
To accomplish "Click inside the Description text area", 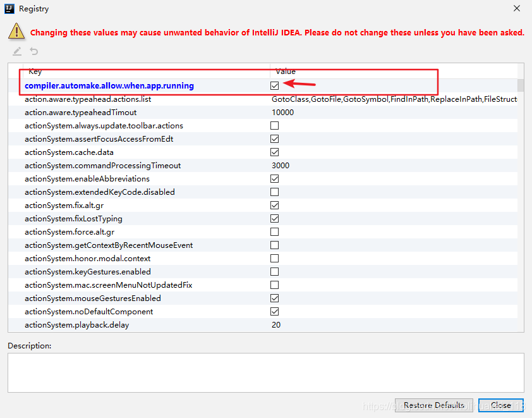I will 265,373.
